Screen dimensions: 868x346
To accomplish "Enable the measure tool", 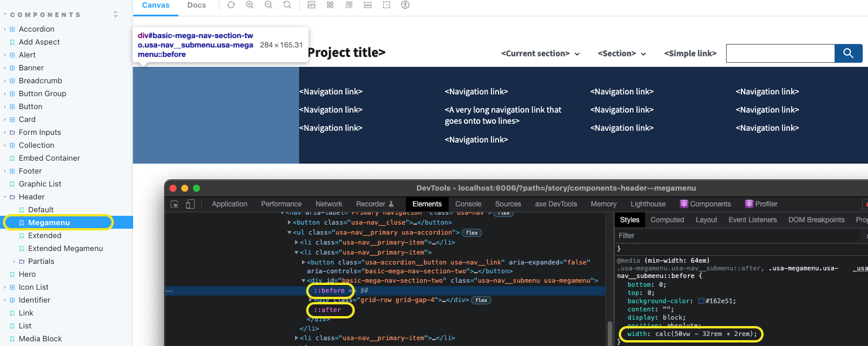I will (x=368, y=5).
